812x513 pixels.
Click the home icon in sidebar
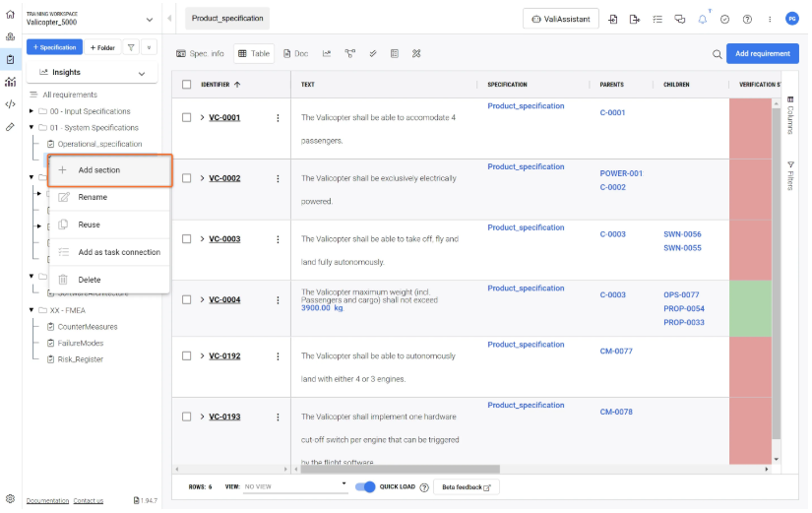click(10, 15)
